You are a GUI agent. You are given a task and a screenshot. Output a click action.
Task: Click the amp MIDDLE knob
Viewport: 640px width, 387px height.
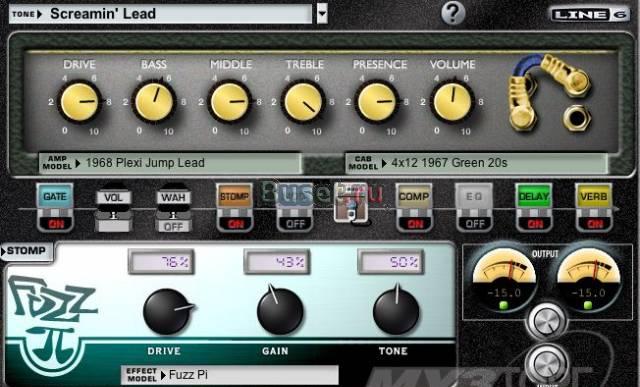pyautogui.click(x=230, y=102)
